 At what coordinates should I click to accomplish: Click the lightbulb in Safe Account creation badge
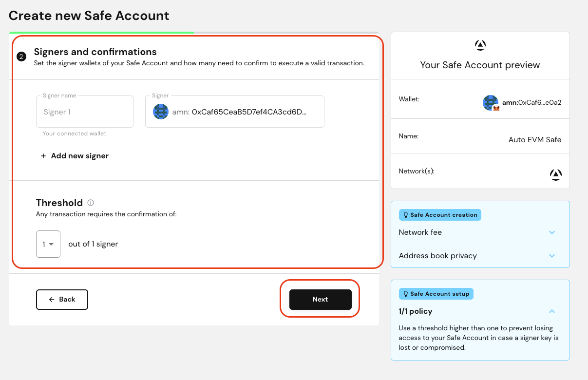(x=405, y=215)
